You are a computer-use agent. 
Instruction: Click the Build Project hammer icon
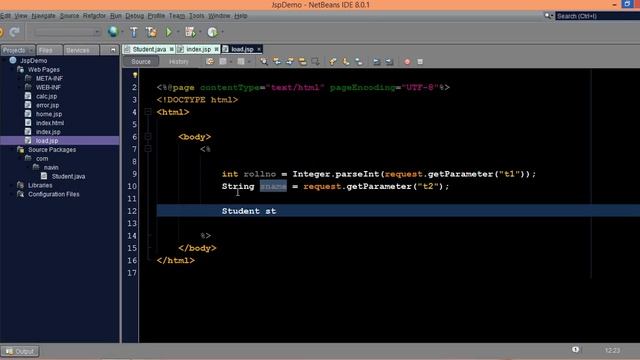[134, 32]
